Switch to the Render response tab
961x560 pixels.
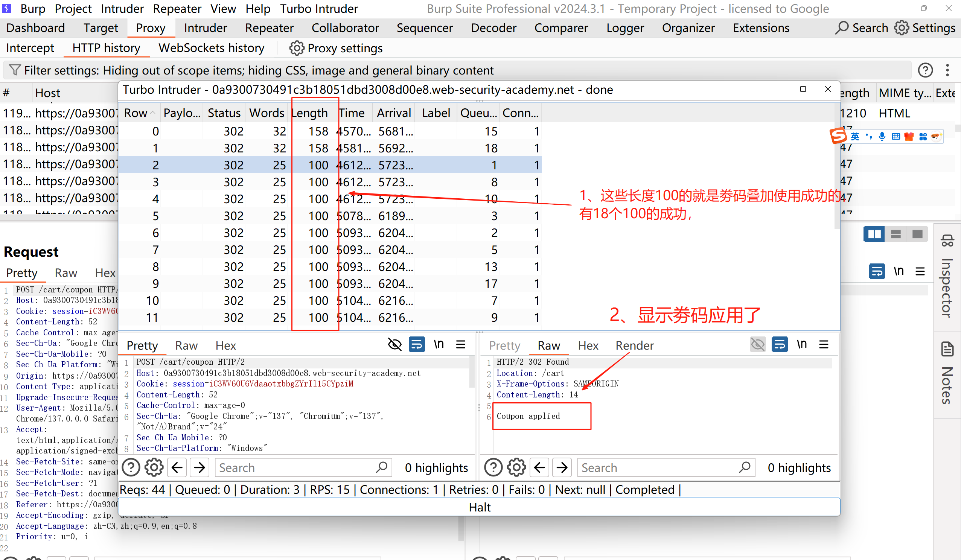pos(634,345)
